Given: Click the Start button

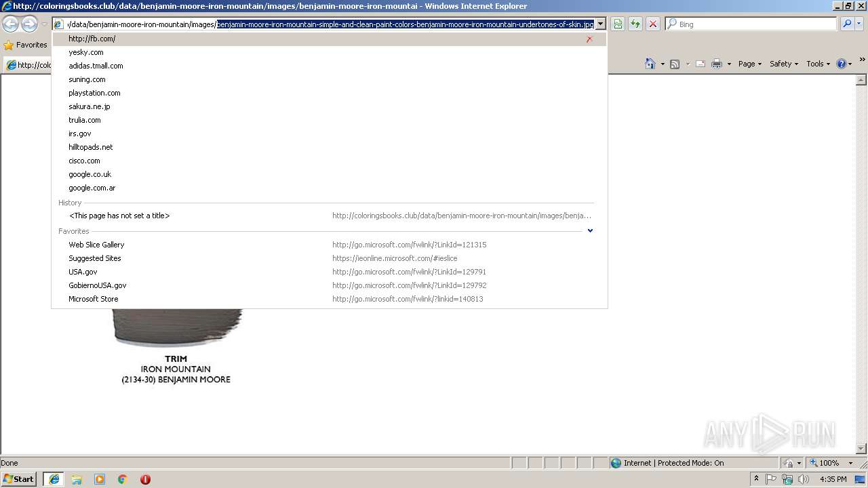Looking at the screenshot, I should [19, 479].
